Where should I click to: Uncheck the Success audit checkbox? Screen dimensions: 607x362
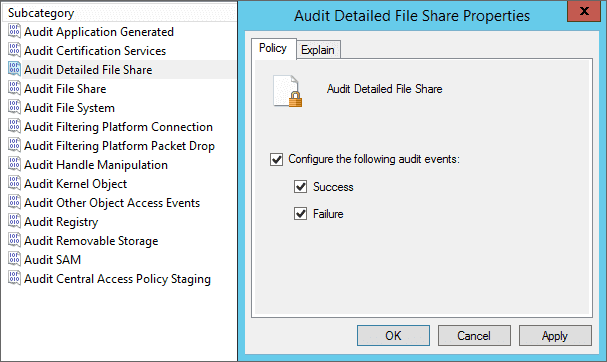tap(300, 187)
